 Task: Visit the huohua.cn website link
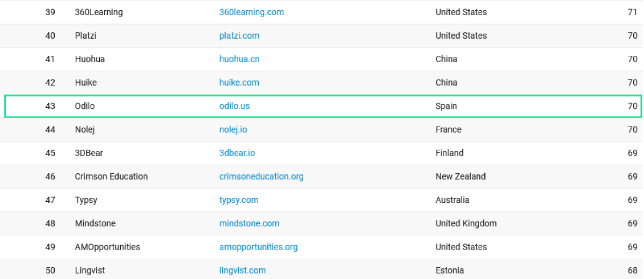[239, 59]
